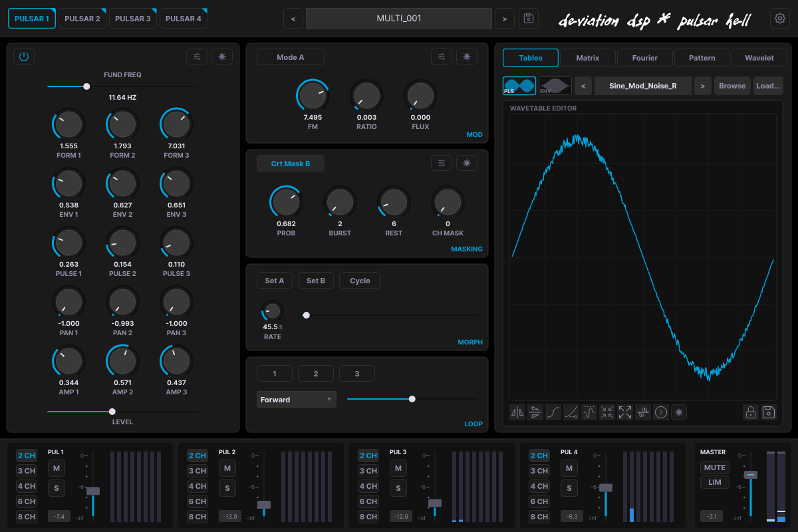Click the pulsar panel randomize star icon
This screenshot has width=798, height=532.
coord(222,57)
